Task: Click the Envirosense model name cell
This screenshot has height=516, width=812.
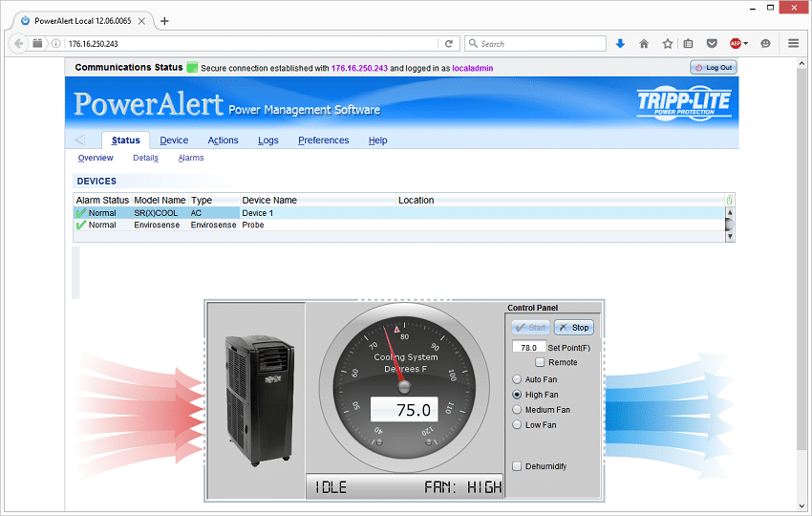Action: click(160, 225)
